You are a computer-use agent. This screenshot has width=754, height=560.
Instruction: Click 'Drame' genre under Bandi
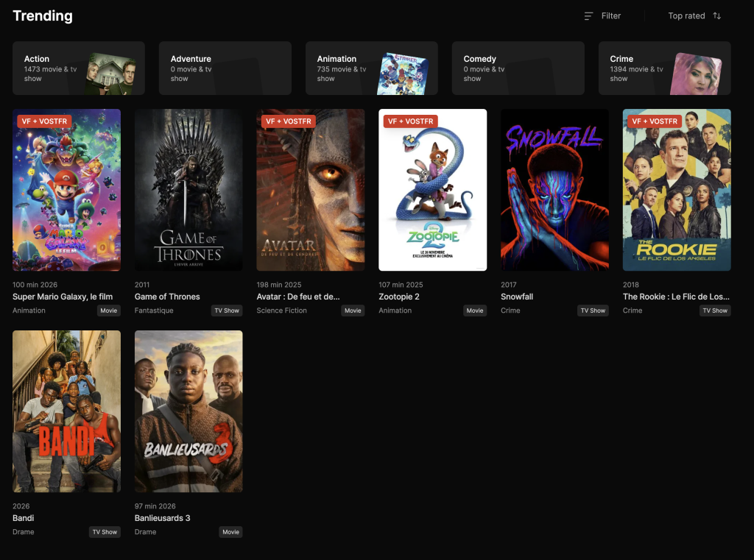tap(23, 531)
